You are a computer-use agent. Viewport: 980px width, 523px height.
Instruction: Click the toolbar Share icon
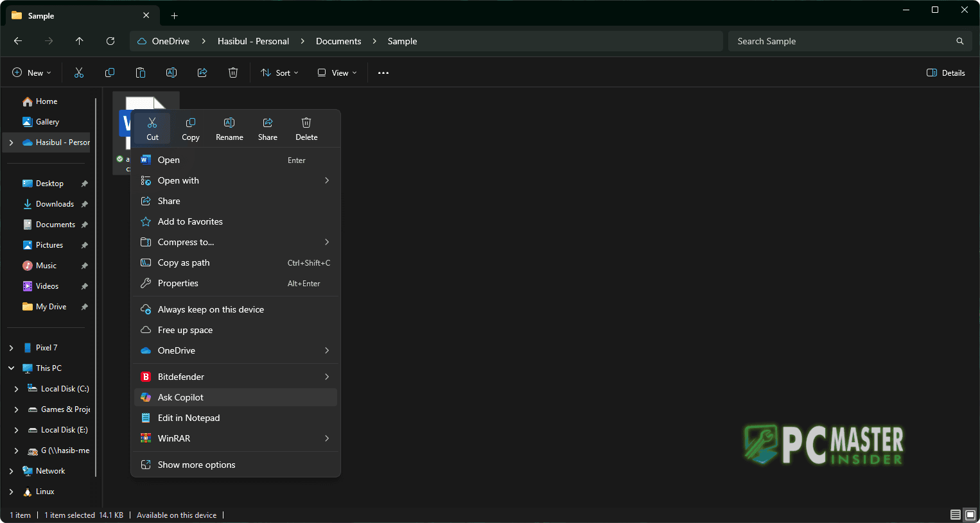pos(202,73)
